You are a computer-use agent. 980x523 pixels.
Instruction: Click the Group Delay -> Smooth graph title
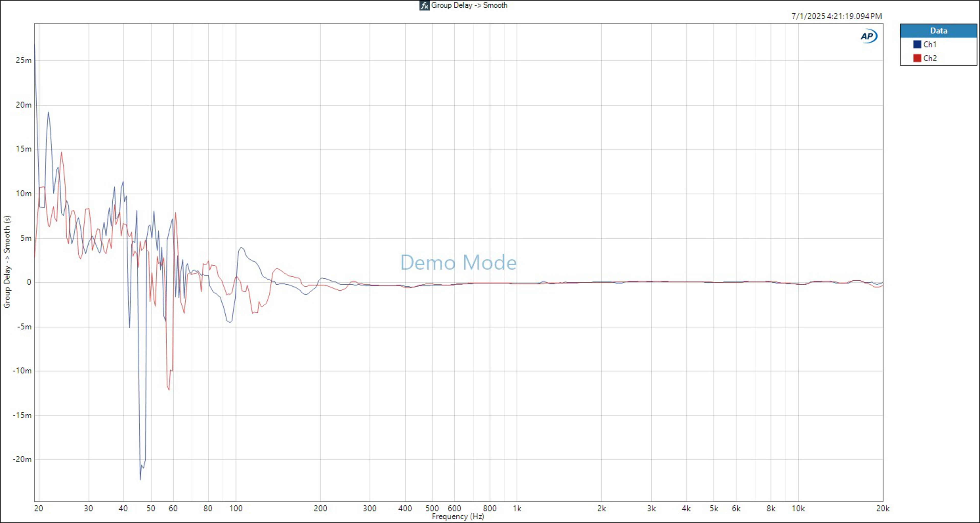469,5
